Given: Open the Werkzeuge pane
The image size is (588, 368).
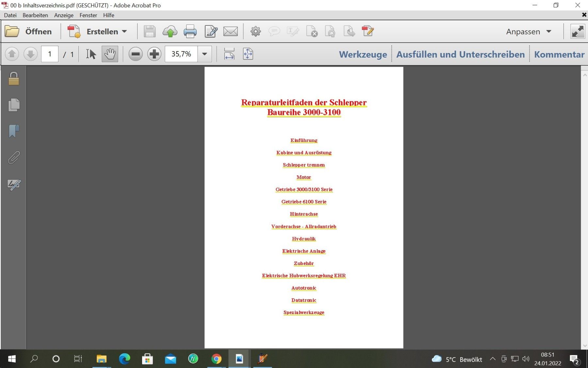Looking at the screenshot, I should tap(363, 55).
